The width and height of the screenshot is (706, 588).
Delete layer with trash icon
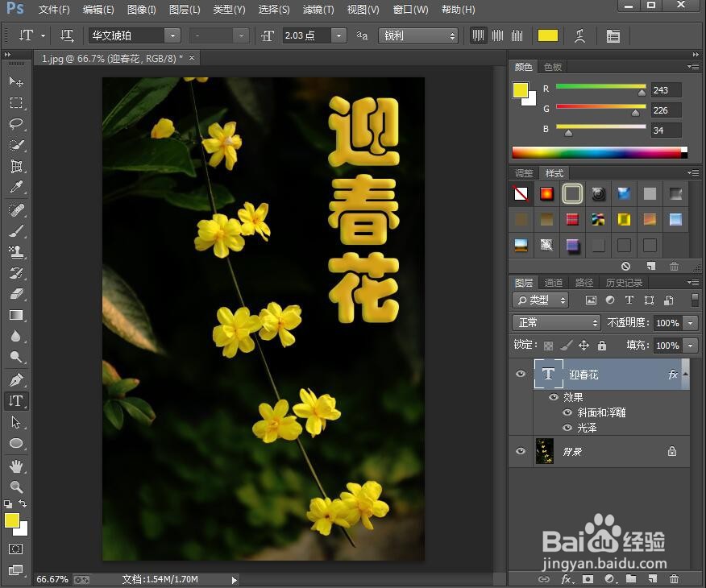click(674, 578)
